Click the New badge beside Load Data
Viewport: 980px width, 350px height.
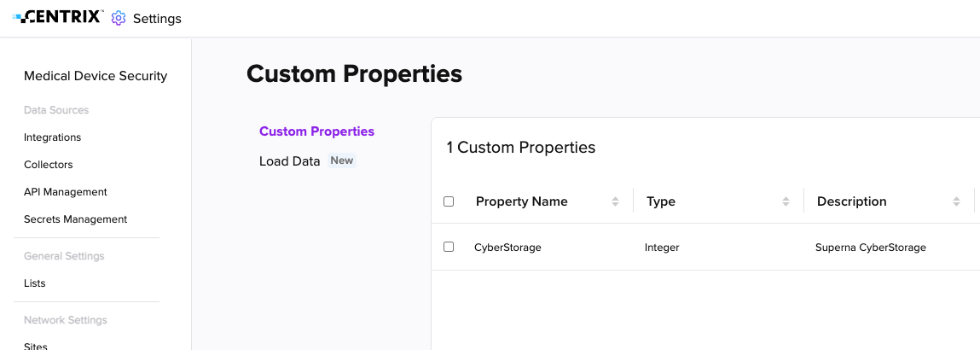pos(342,160)
